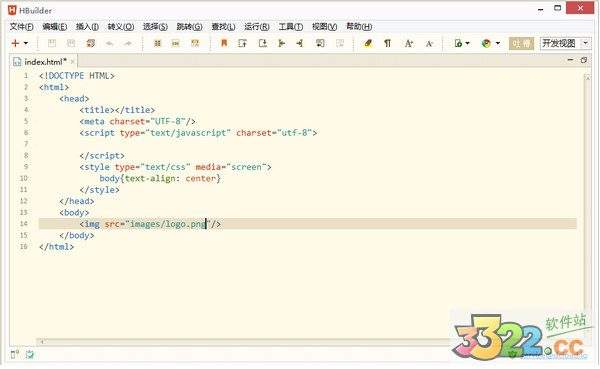The image size is (600, 369).
Task: Increase font size with A+ icon
Action: point(409,44)
